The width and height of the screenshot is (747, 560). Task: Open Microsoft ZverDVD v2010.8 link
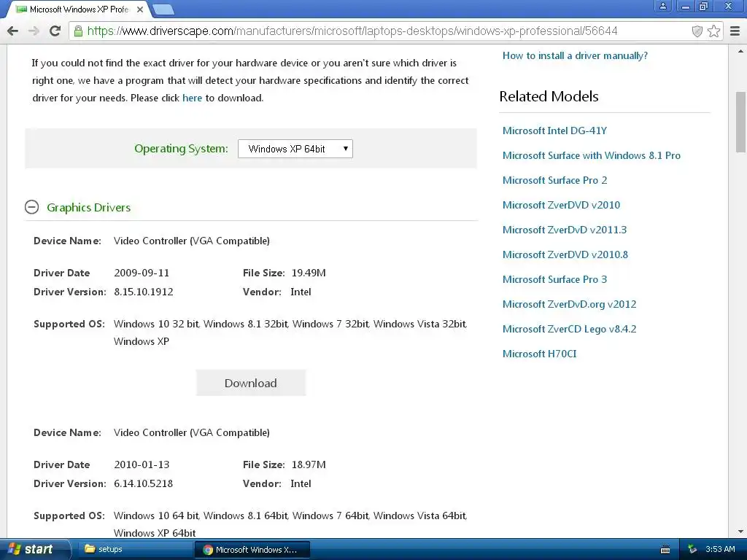pyautogui.click(x=565, y=254)
